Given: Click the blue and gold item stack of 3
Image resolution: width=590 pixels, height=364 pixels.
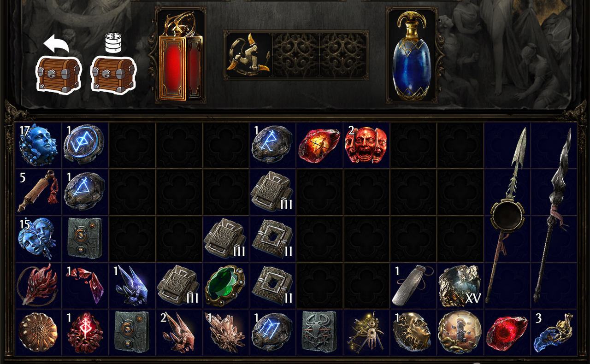Looking at the screenshot, I should point(554,332).
